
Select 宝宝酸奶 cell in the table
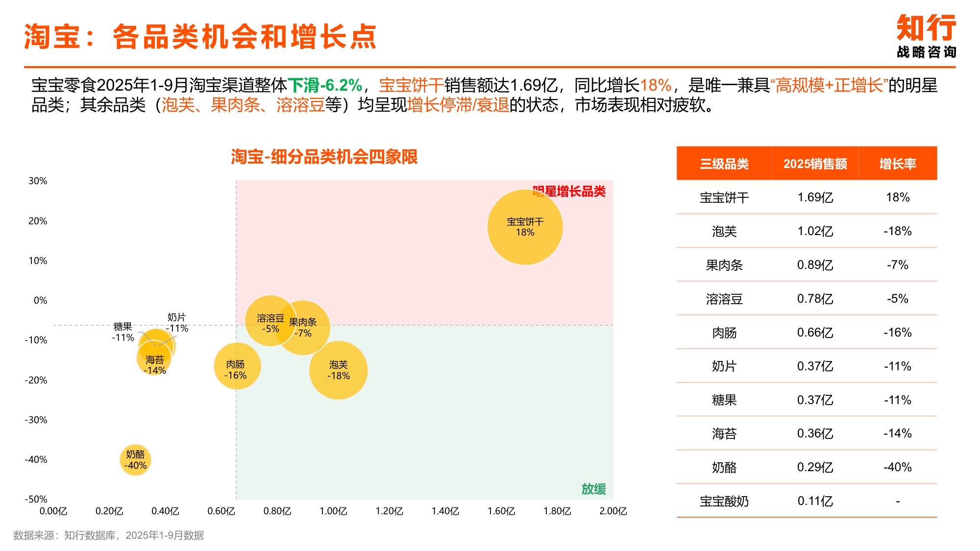pyautogui.click(x=724, y=501)
